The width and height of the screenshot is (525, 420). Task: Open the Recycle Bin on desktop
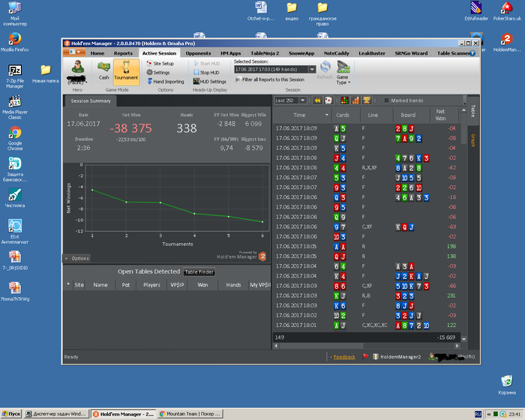coord(507,385)
